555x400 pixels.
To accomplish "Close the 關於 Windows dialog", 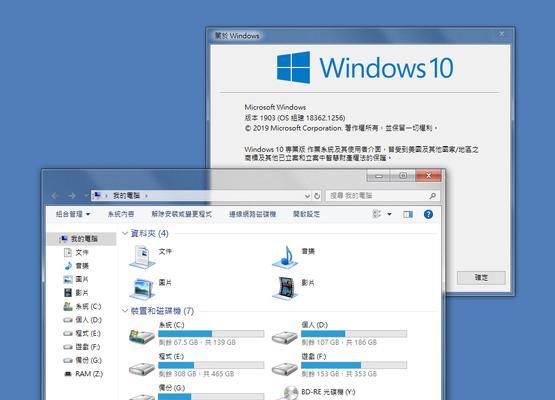I will point(502,34).
